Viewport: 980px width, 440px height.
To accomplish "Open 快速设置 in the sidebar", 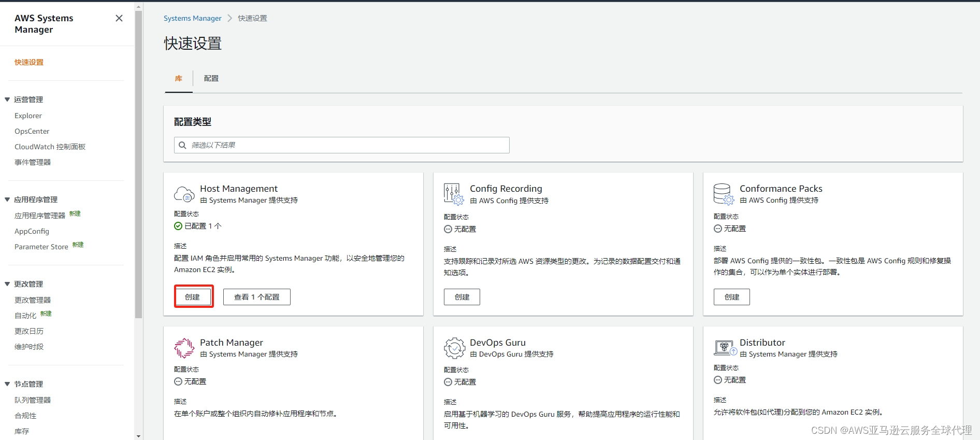I will [29, 62].
